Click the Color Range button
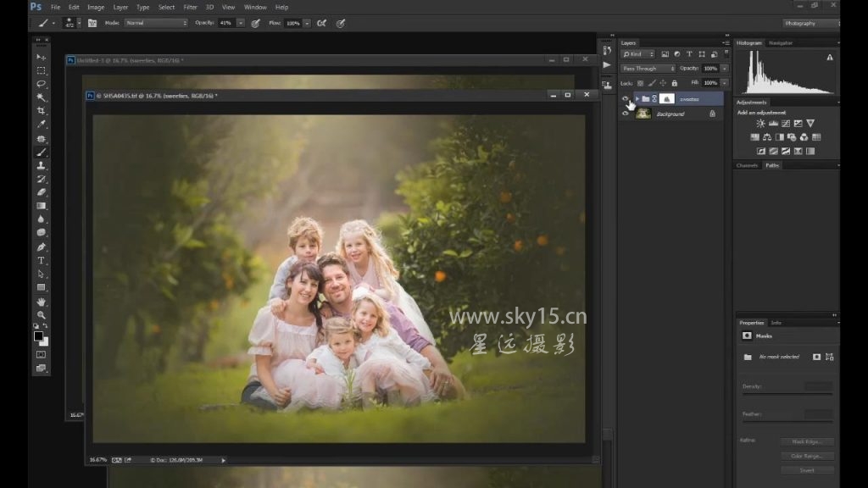 [x=807, y=456]
